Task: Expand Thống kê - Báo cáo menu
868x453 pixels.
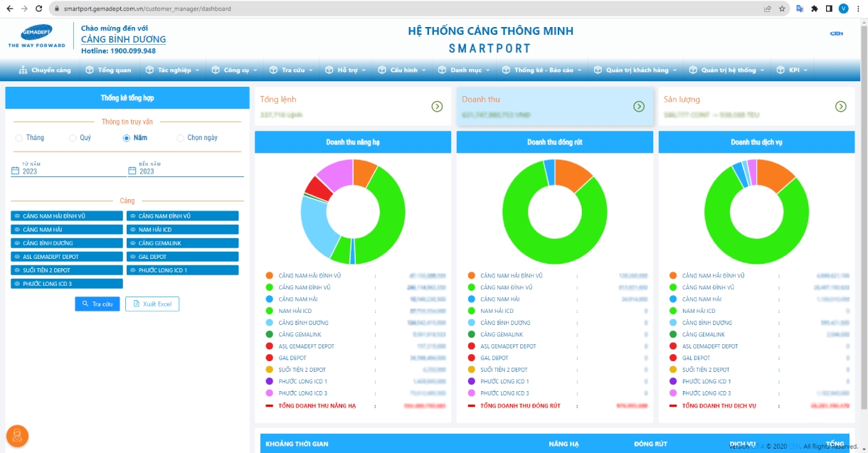Action: 541,70
